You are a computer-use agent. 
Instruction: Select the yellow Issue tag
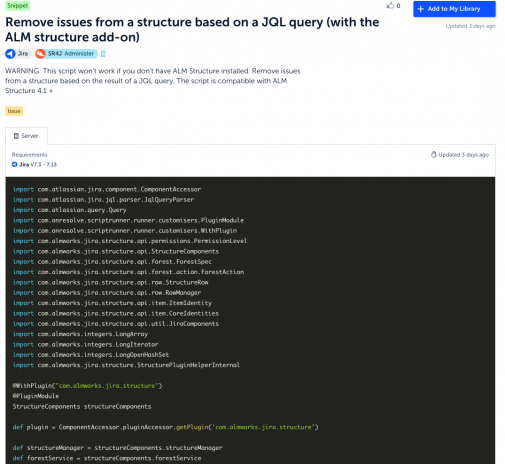[14, 111]
